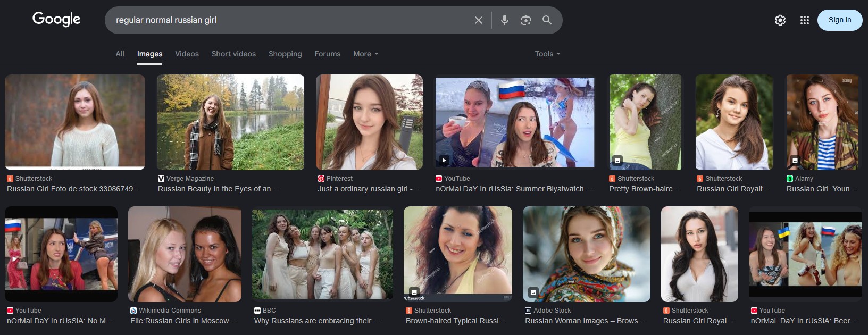Start voice search with microphone icon
This screenshot has height=335, width=868.
click(505, 20)
